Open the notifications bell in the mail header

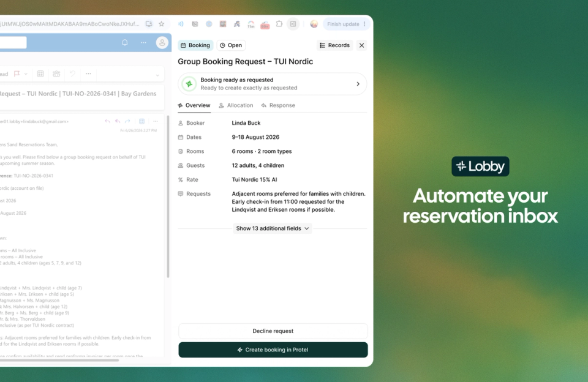[125, 42]
